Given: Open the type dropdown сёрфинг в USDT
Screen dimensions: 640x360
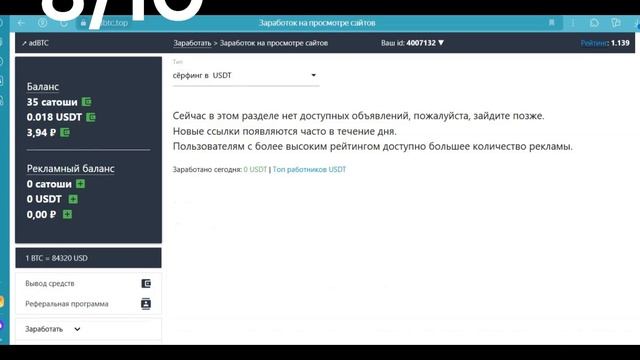Looking at the screenshot, I should pos(246,76).
